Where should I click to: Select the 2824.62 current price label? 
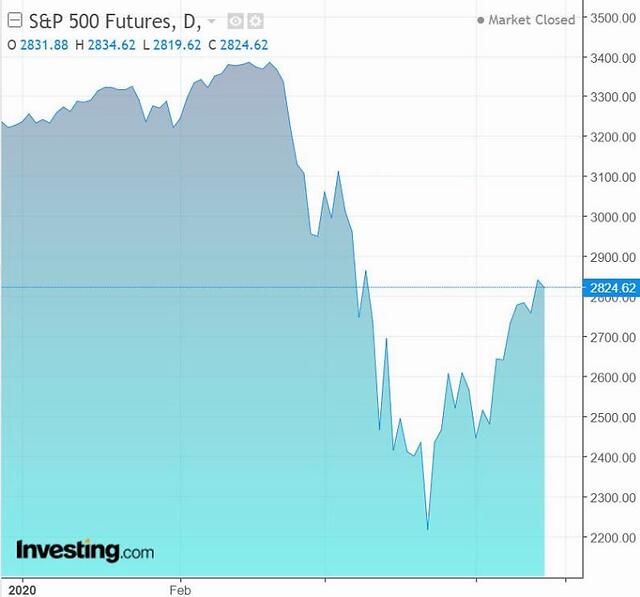tap(612, 288)
